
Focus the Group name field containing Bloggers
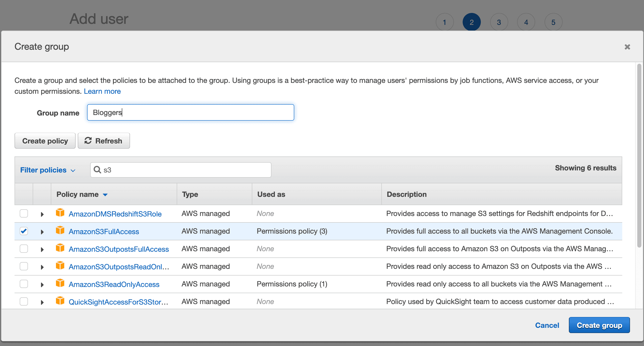(x=190, y=112)
